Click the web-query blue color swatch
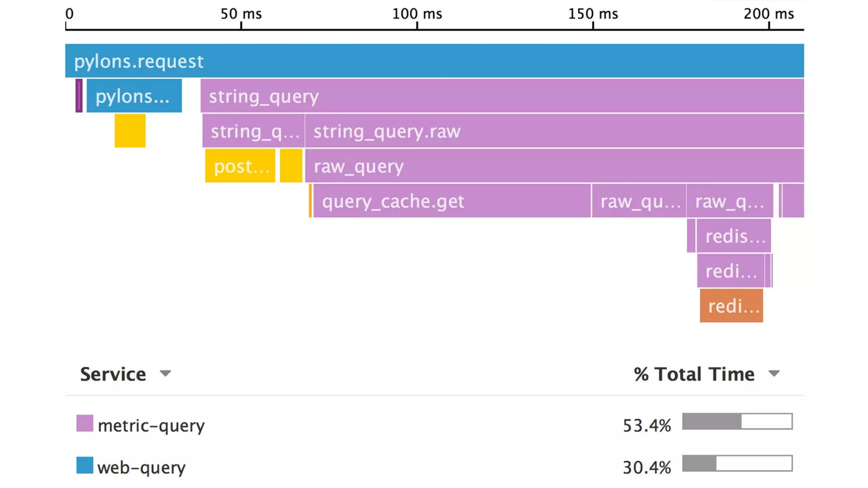The width and height of the screenshot is (868, 488). tap(85, 465)
